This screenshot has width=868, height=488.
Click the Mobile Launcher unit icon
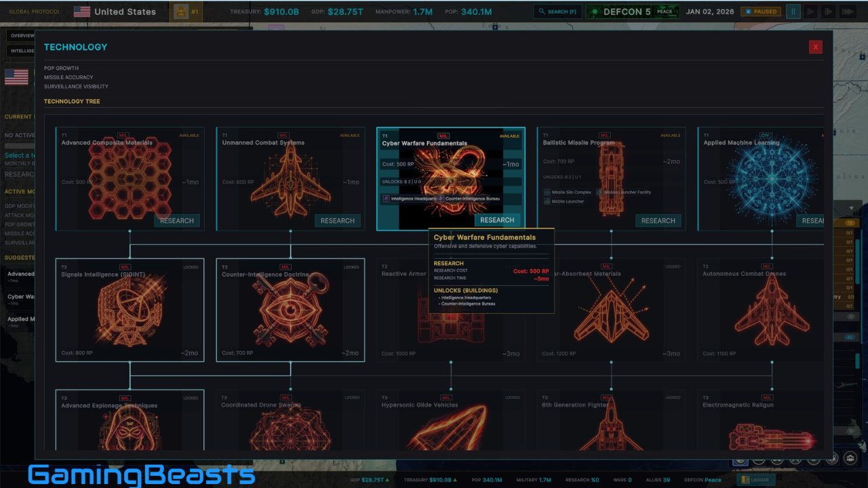click(547, 201)
